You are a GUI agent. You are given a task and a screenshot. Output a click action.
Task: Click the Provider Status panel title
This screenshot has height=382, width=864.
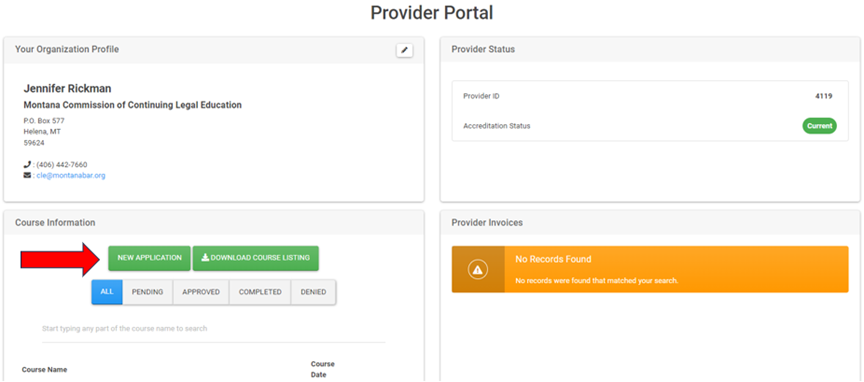coord(483,49)
